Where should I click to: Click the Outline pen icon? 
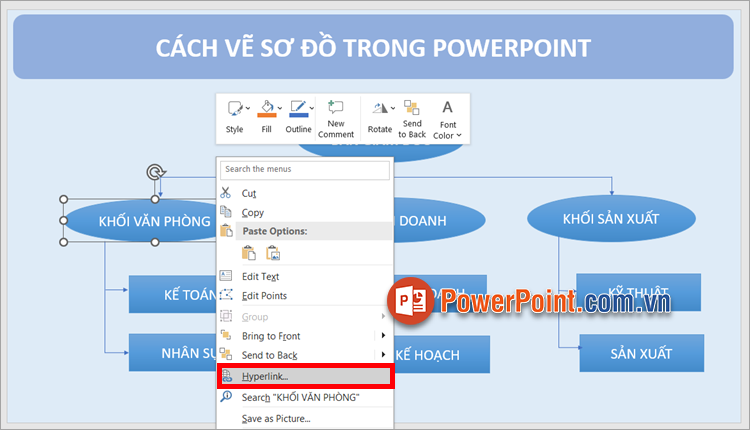(x=298, y=109)
